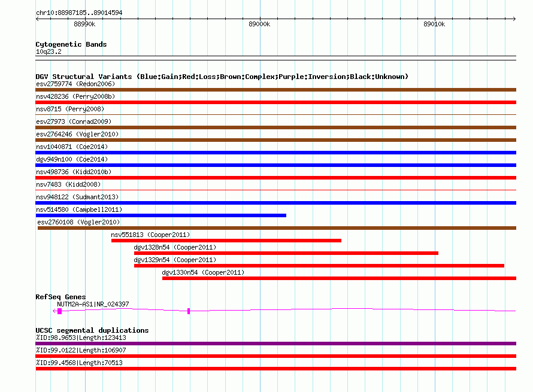533x392 pixels.
Task: Select the 10q23.2 band label
Action: [49, 51]
